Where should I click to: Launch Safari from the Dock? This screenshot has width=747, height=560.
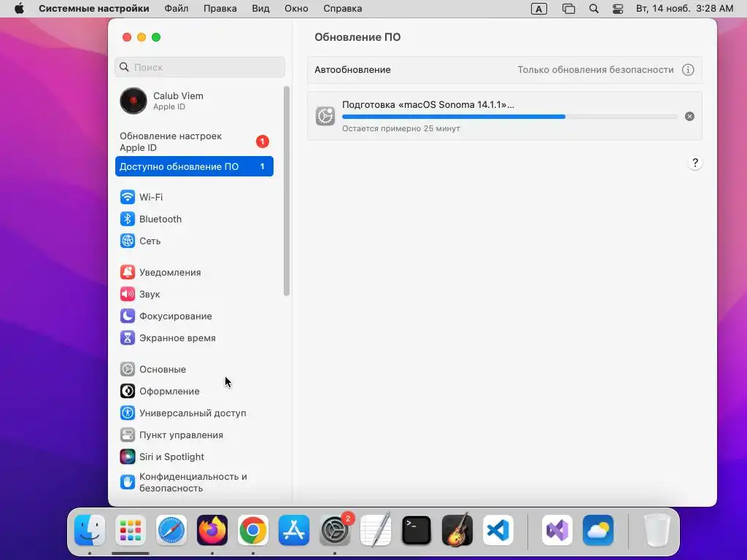click(171, 530)
